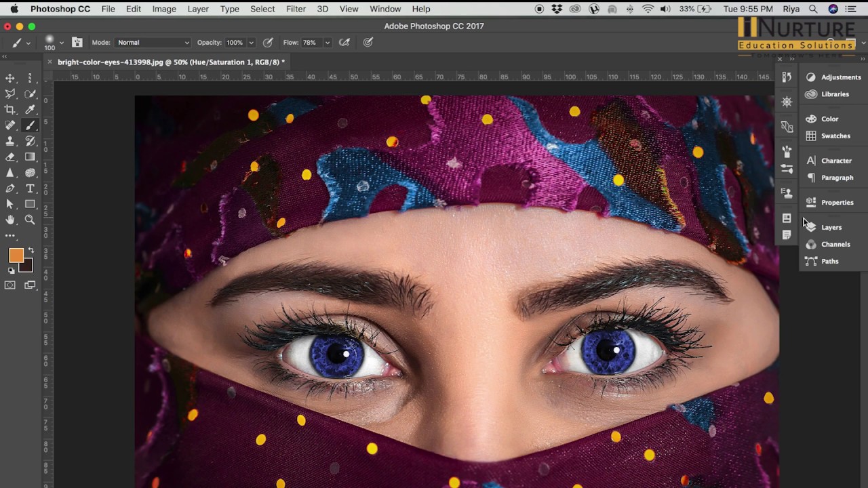Click the orange foreground color swatch
868x488 pixels.
coord(16,255)
